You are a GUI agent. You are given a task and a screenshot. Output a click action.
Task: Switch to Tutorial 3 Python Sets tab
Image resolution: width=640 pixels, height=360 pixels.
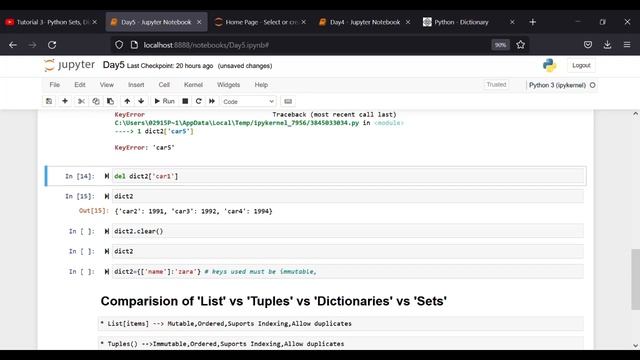[x=51, y=22]
